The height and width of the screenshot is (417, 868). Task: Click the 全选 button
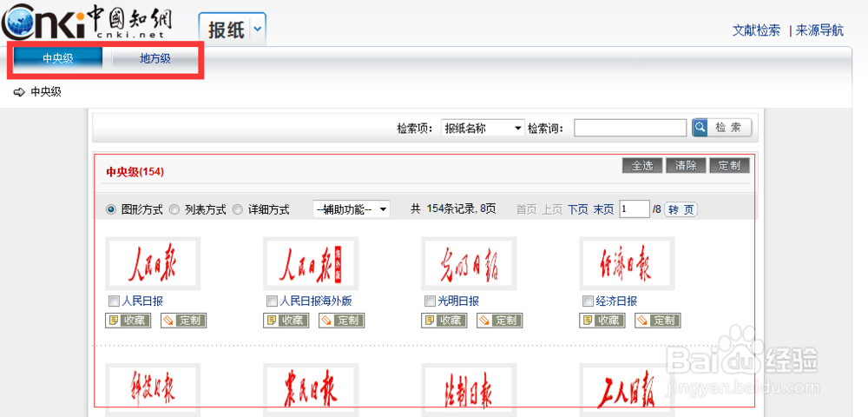(x=642, y=166)
